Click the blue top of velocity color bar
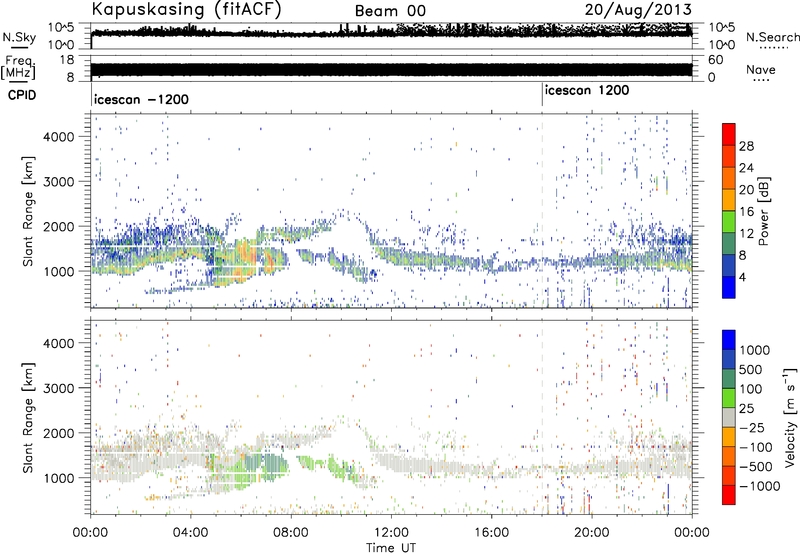This screenshot has height=554, width=800. pos(729,340)
